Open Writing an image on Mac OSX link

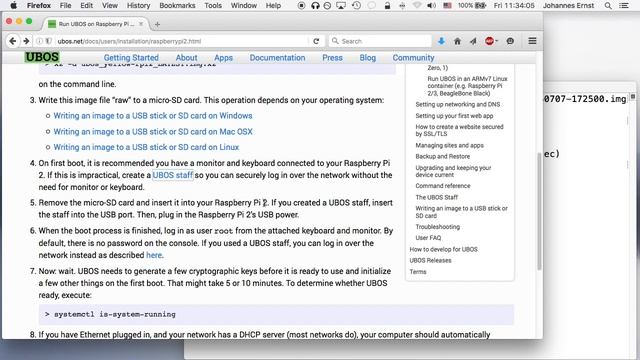(x=153, y=132)
